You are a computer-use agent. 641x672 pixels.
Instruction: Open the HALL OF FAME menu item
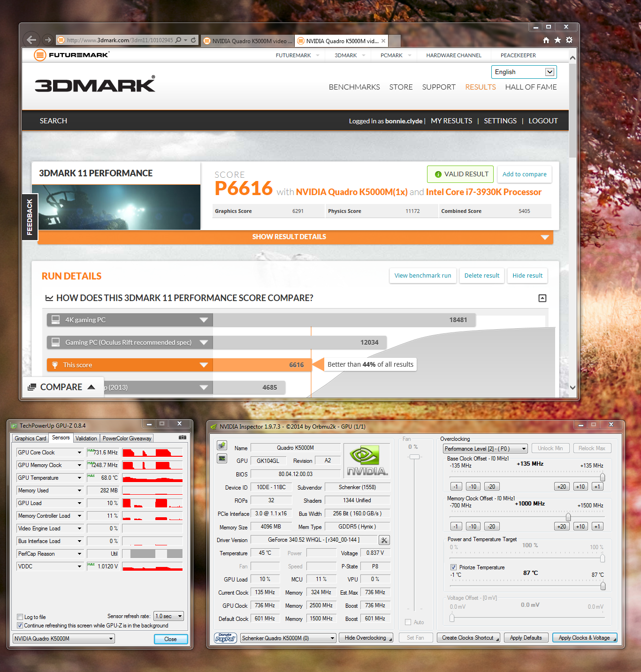(531, 87)
